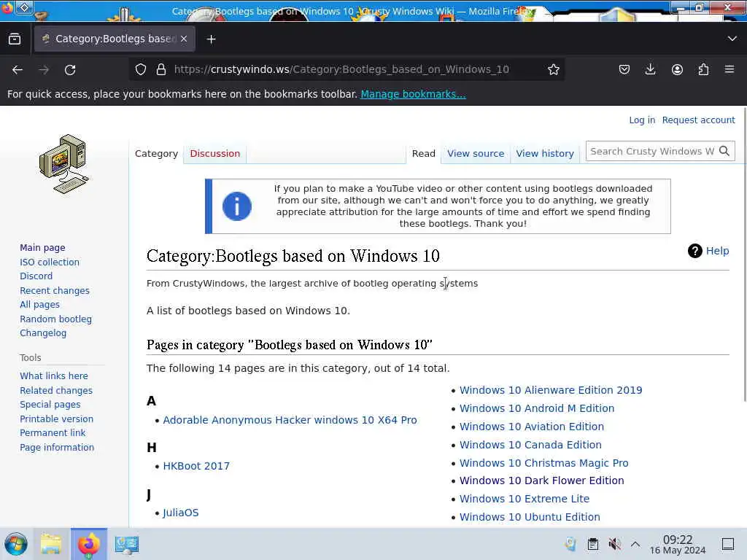Open Changelog sidebar link
The width and height of the screenshot is (747, 560).
click(x=43, y=332)
